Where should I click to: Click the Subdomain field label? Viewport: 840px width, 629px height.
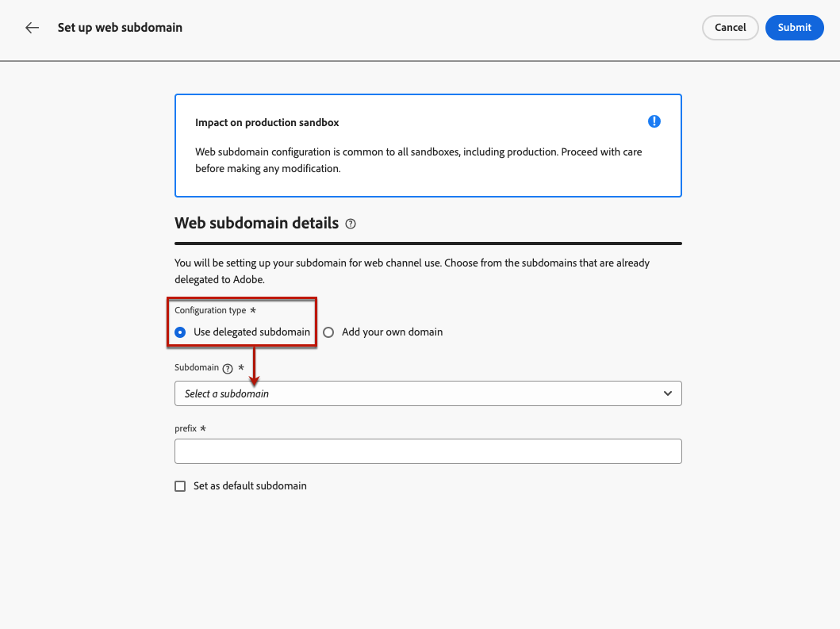coord(196,368)
